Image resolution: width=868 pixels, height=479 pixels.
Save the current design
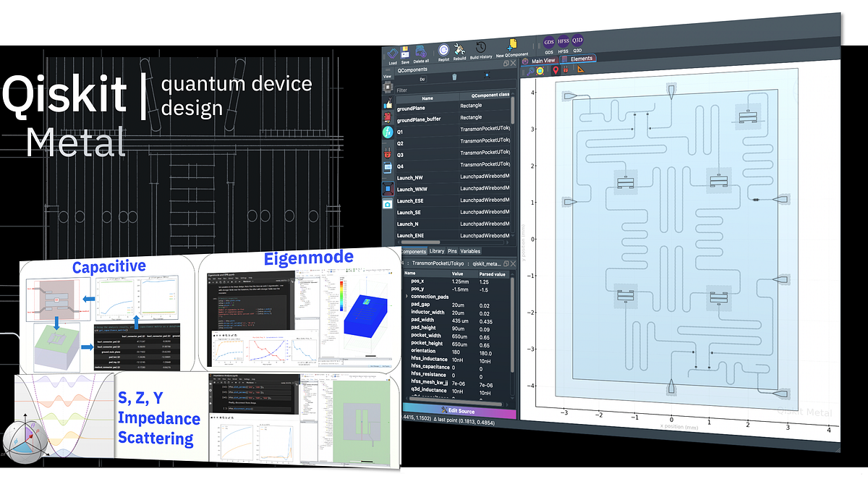tap(405, 53)
